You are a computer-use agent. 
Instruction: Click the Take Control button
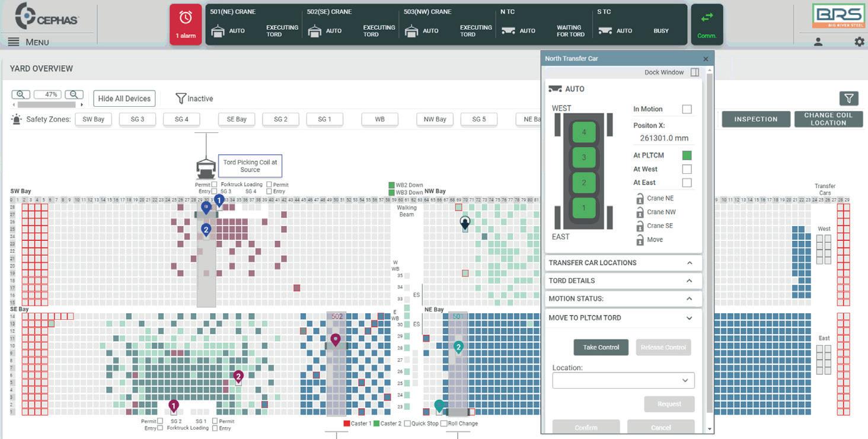pyautogui.click(x=601, y=348)
